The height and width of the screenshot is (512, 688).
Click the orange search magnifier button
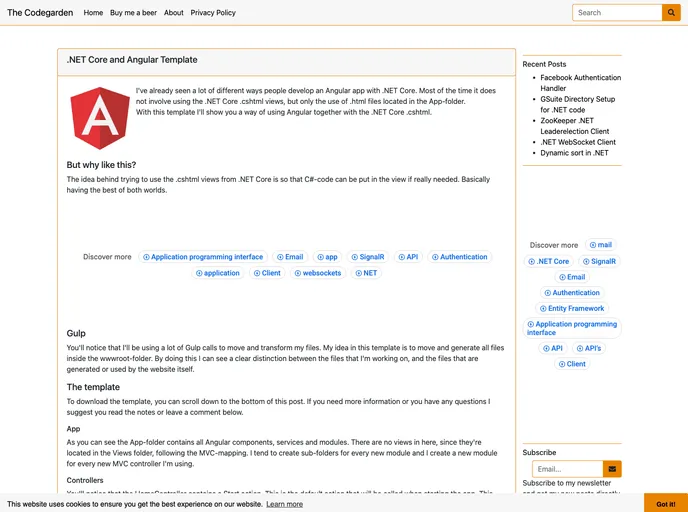(671, 13)
